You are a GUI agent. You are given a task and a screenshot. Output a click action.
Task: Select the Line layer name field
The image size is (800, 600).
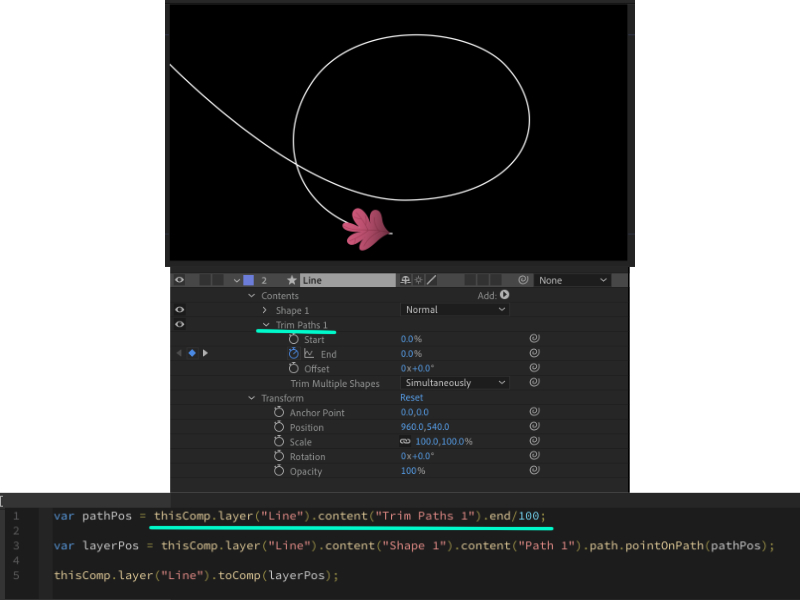(x=347, y=280)
